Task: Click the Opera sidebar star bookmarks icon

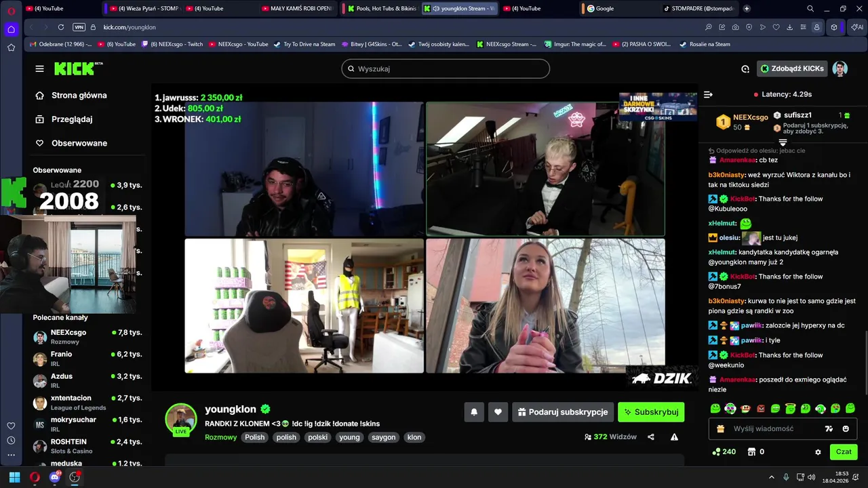Action: click(11, 47)
